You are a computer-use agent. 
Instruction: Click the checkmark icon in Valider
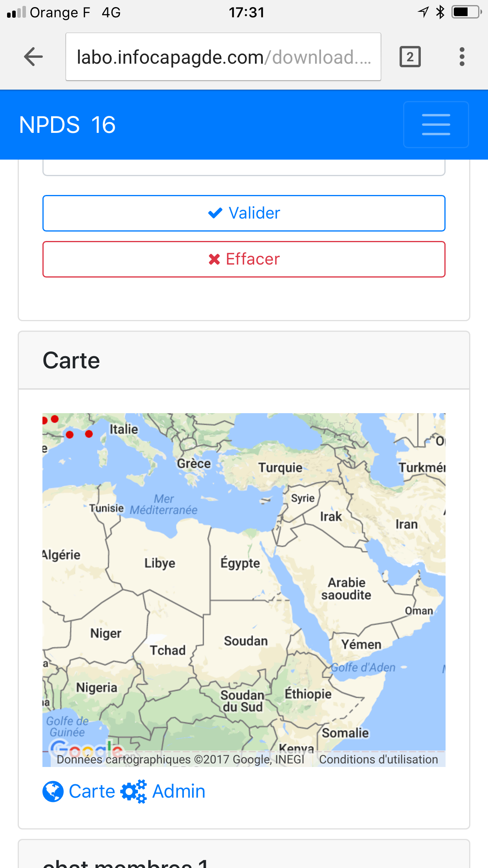click(215, 213)
